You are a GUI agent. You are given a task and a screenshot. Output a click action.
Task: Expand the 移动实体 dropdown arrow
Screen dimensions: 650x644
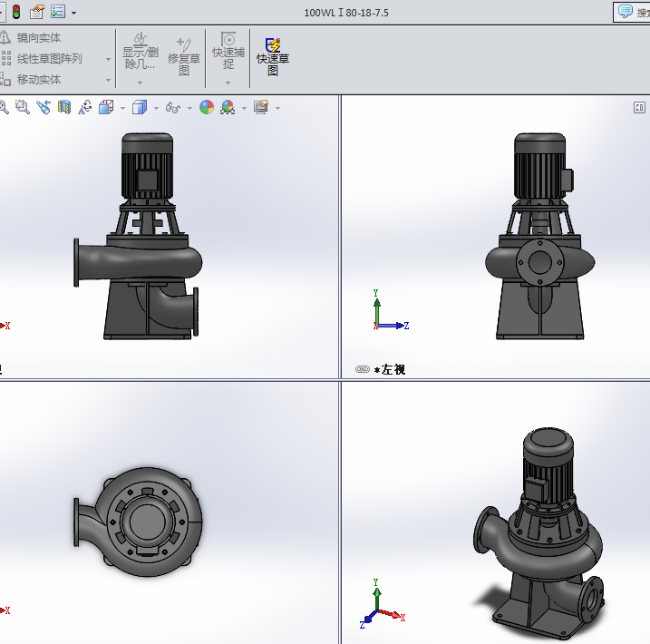click(108, 80)
